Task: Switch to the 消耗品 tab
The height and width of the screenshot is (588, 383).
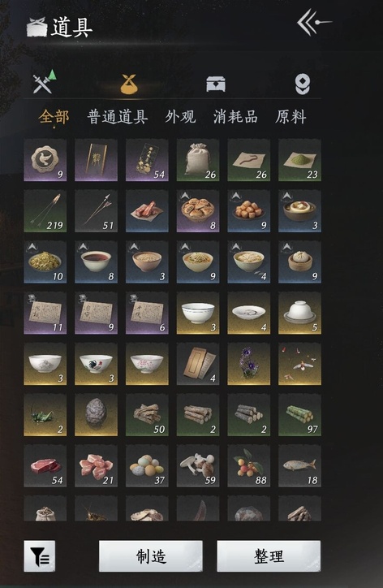Action: (x=235, y=117)
